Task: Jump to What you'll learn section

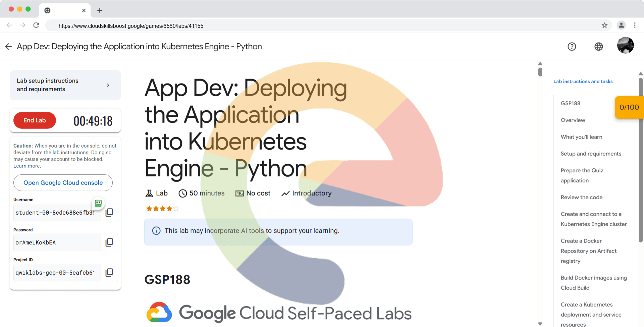Action: pos(582,137)
